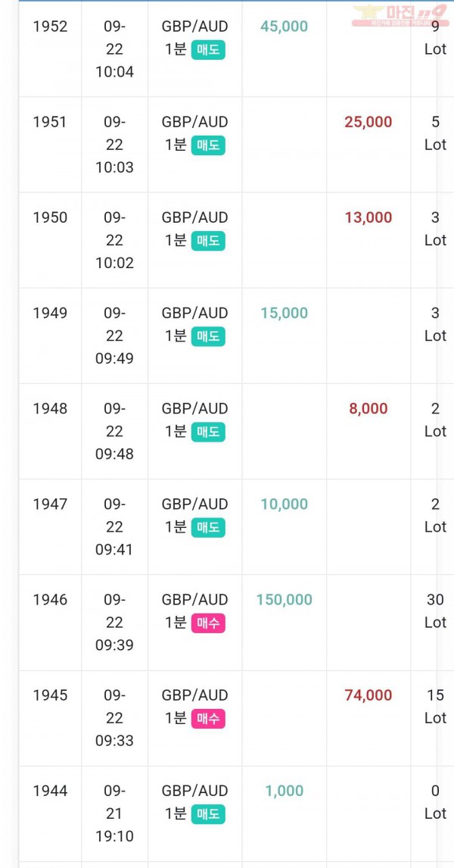Image resolution: width=454 pixels, height=868 pixels.
Task: Click the green 45,000 amount
Action: [x=285, y=26]
